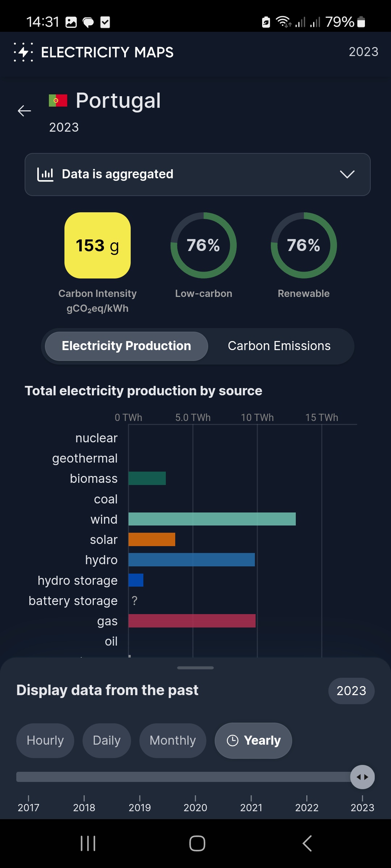Image resolution: width=391 pixels, height=868 pixels.
Task: Tap the 2023 label in top header
Action: pyautogui.click(x=363, y=52)
